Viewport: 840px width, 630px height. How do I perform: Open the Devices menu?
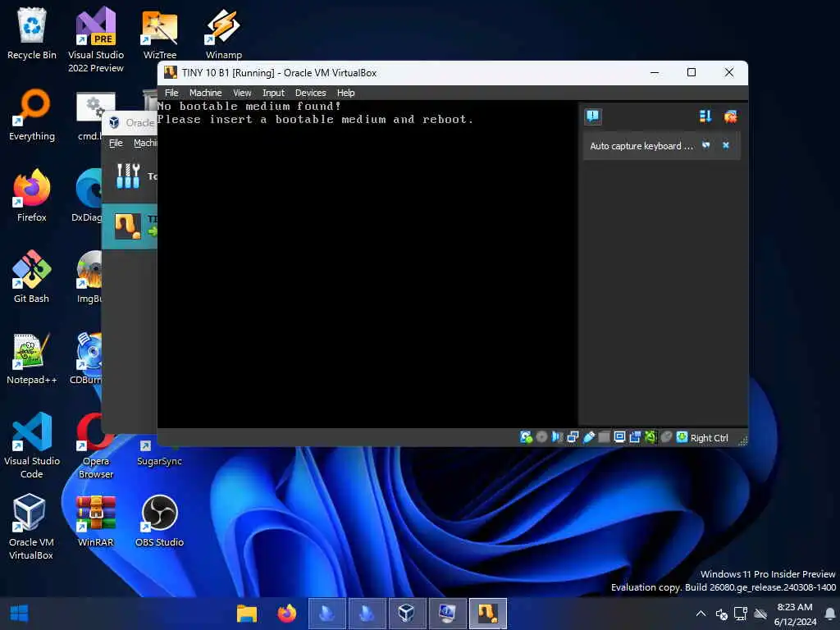(x=310, y=93)
